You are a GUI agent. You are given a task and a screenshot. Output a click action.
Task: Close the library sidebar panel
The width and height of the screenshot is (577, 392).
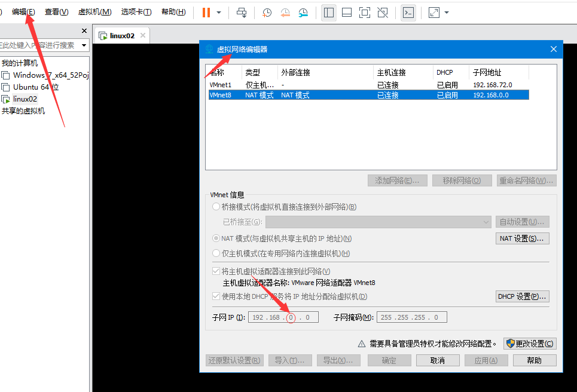pos(84,31)
